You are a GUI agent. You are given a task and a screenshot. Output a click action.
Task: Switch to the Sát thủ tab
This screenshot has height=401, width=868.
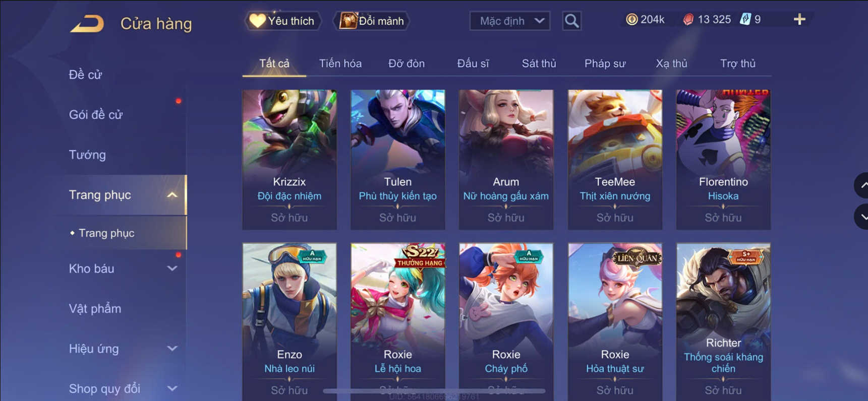[539, 63]
